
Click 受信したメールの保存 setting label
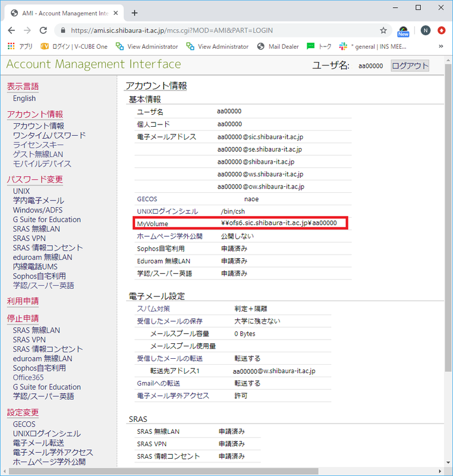point(169,321)
